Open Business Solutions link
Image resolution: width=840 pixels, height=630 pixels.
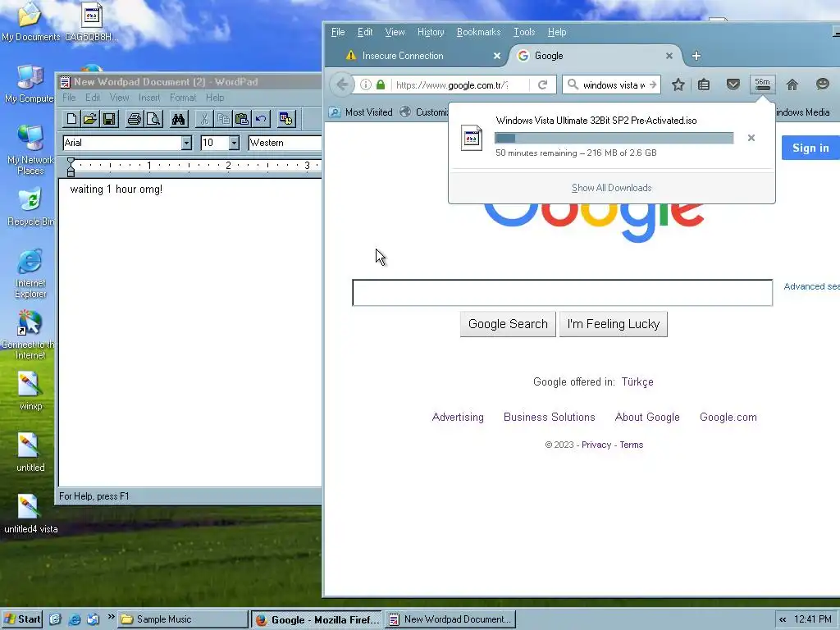[549, 418]
